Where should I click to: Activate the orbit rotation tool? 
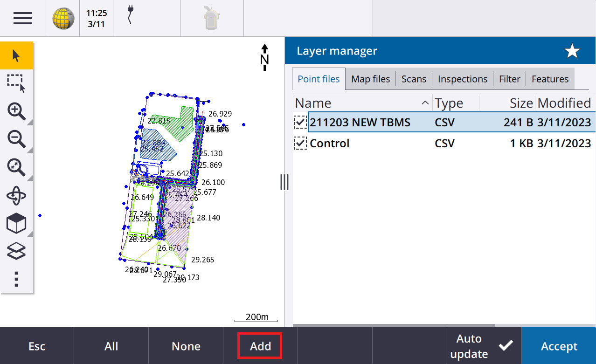[x=16, y=195]
